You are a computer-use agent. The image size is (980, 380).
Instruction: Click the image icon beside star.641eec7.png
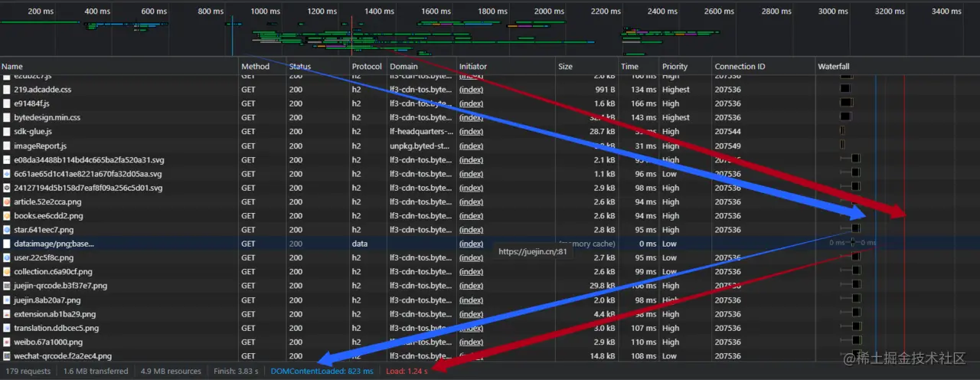point(7,230)
